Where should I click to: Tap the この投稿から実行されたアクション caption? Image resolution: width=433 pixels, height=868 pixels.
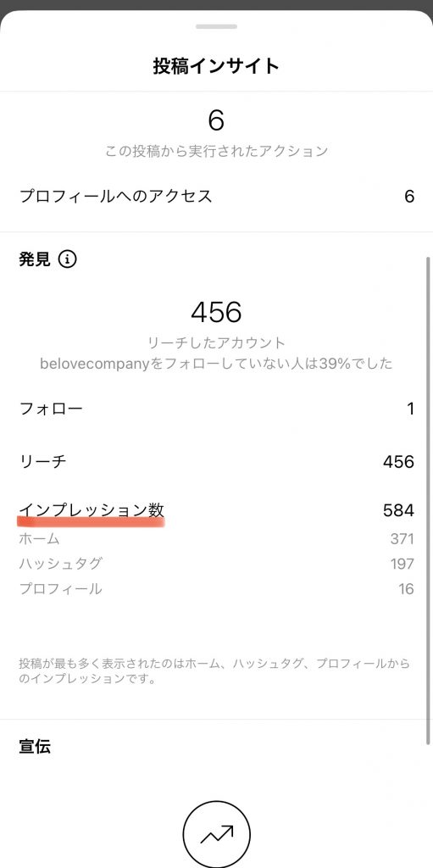(x=217, y=151)
